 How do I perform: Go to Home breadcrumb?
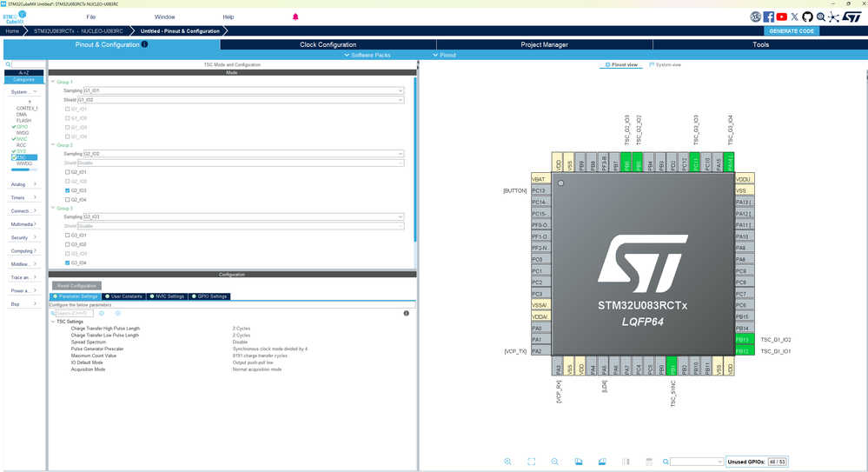[x=12, y=31]
